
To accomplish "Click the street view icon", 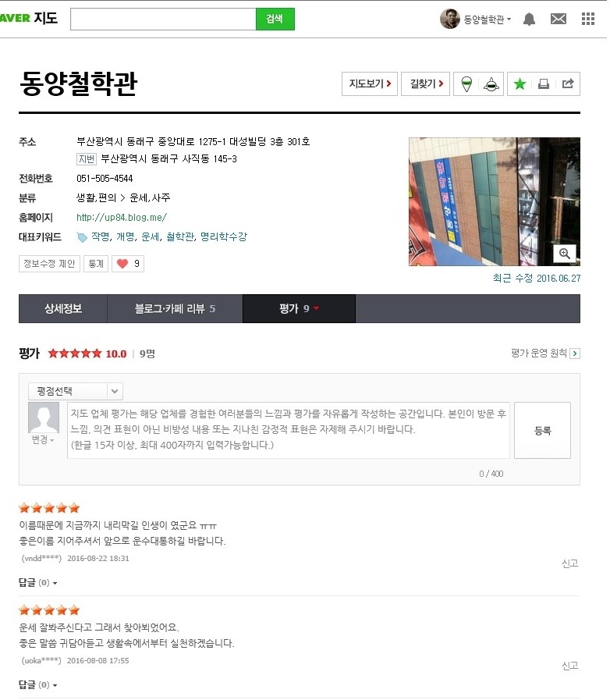I will coord(491,84).
